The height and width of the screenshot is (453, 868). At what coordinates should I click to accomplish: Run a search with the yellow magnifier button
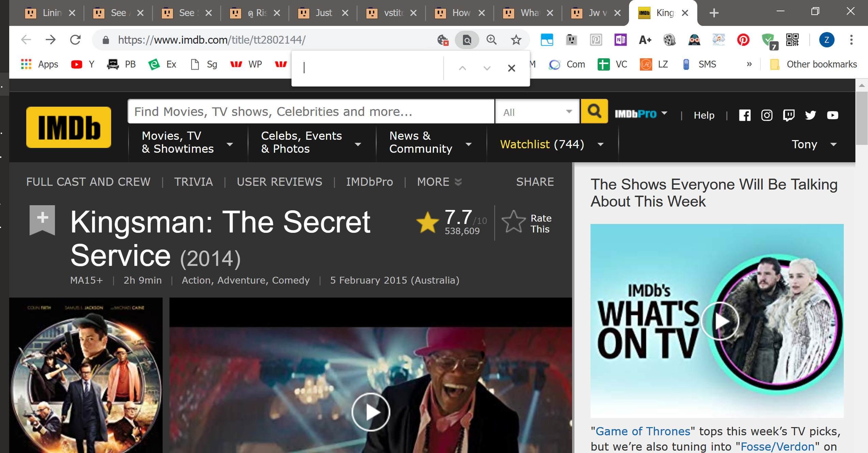coord(594,111)
